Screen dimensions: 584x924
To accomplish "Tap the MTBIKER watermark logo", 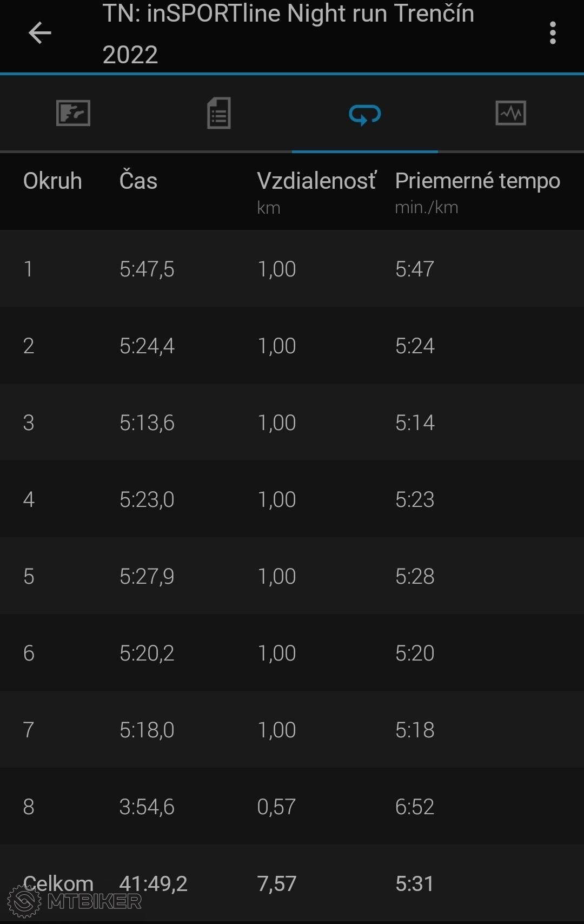I will [x=75, y=901].
